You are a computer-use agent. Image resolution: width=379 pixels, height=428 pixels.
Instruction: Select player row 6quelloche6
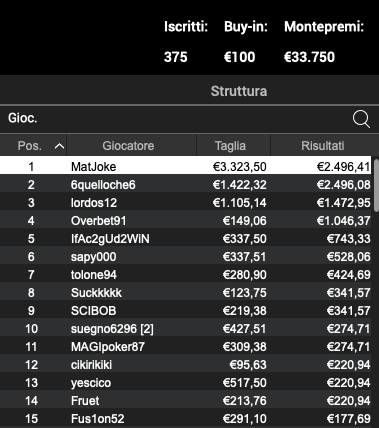[185, 184]
